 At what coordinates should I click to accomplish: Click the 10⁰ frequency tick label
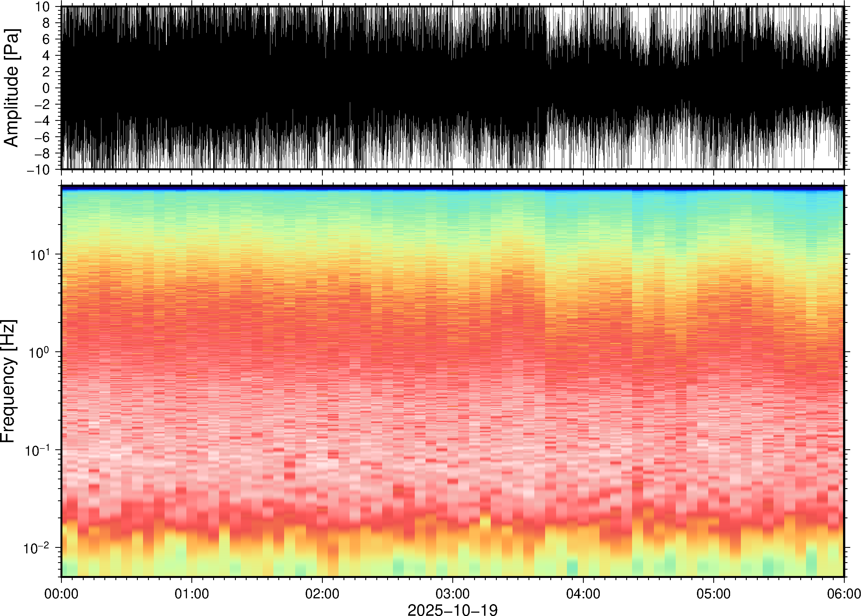coord(40,352)
